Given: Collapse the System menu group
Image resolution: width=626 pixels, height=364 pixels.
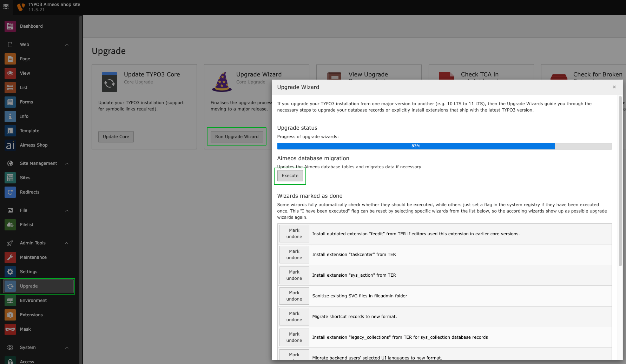Looking at the screenshot, I should 67,348.
